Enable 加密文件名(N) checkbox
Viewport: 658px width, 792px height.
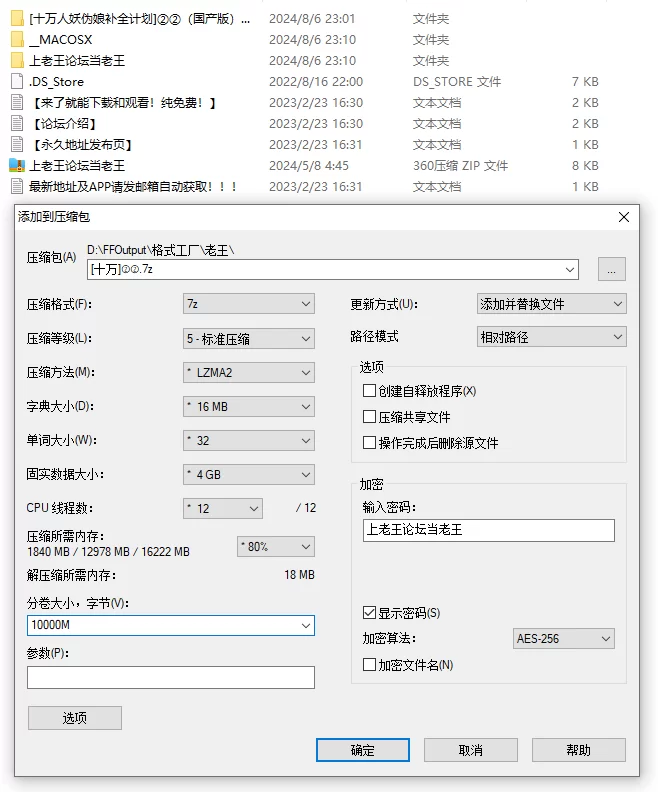(369, 665)
